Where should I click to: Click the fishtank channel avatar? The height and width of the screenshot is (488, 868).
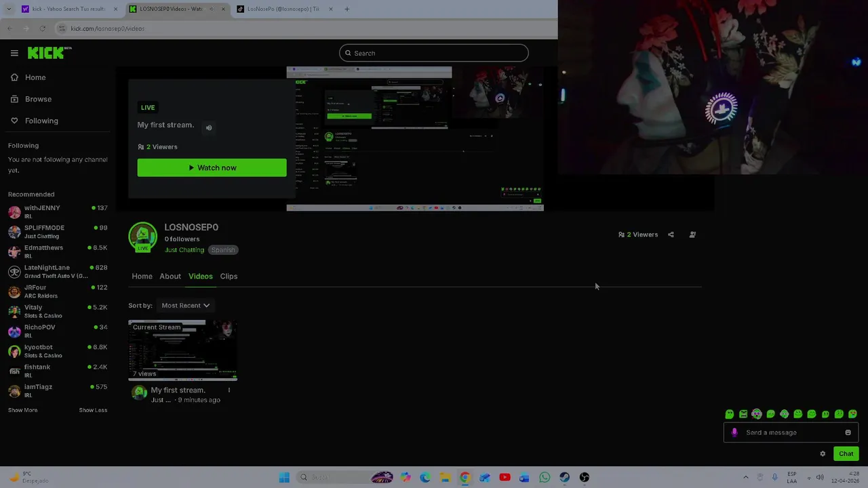tap(14, 371)
